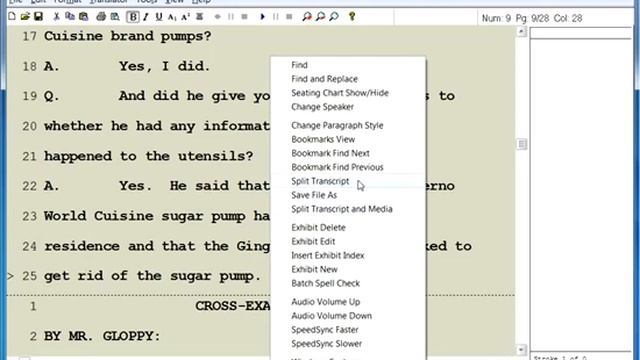Choose Find from context menu
This screenshot has height=360, width=640.
click(300, 65)
